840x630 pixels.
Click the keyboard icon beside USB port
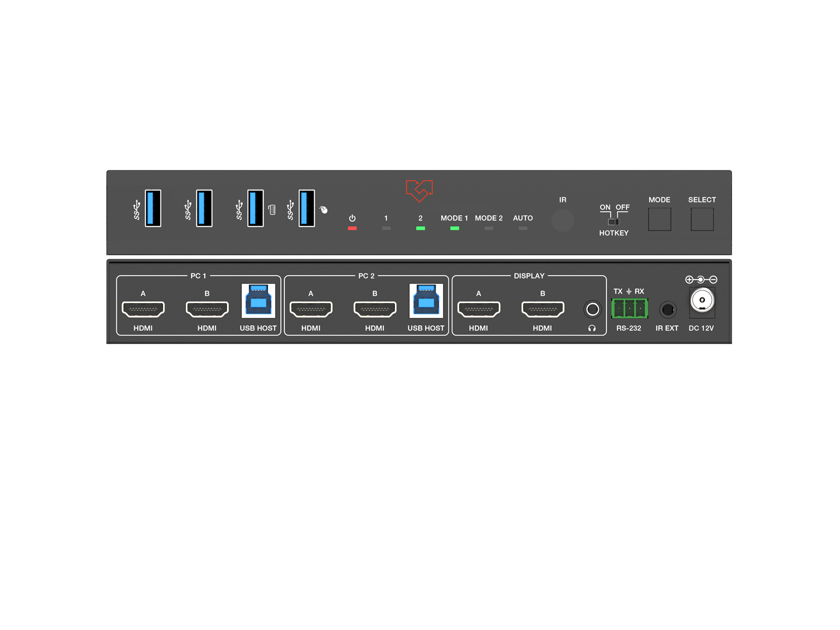coord(272,210)
